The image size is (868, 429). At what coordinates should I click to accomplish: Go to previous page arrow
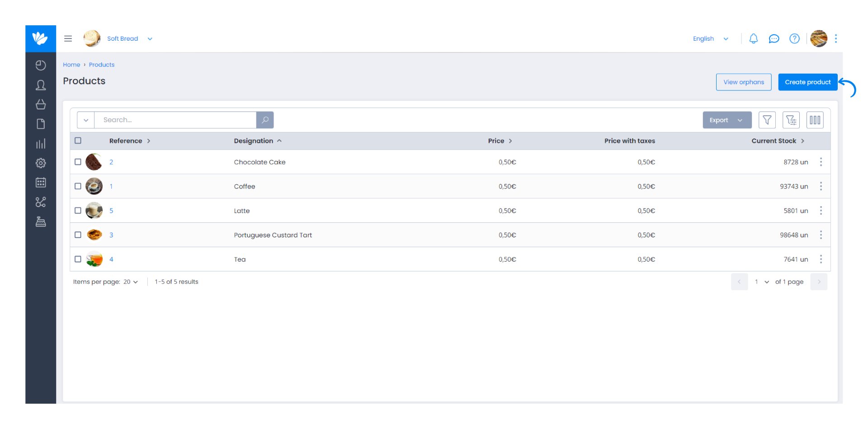click(x=739, y=282)
